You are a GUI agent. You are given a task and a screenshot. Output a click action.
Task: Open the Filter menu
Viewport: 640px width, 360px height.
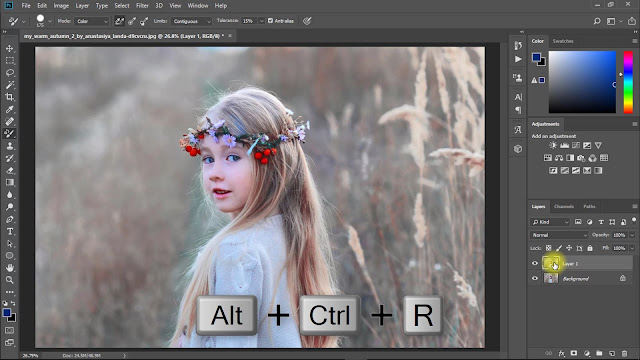coord(142,6)
